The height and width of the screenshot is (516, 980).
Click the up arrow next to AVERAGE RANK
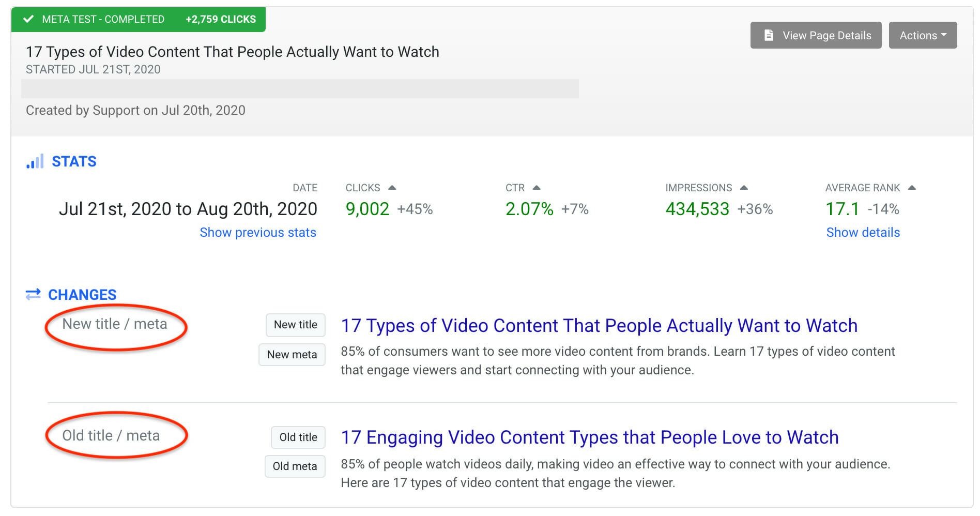[912, 188]
